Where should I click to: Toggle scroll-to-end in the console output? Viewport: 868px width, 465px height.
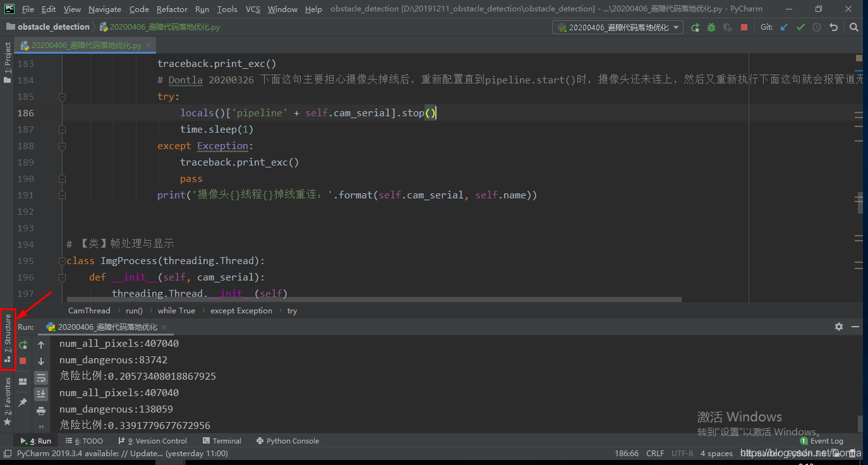coord(41,394)
